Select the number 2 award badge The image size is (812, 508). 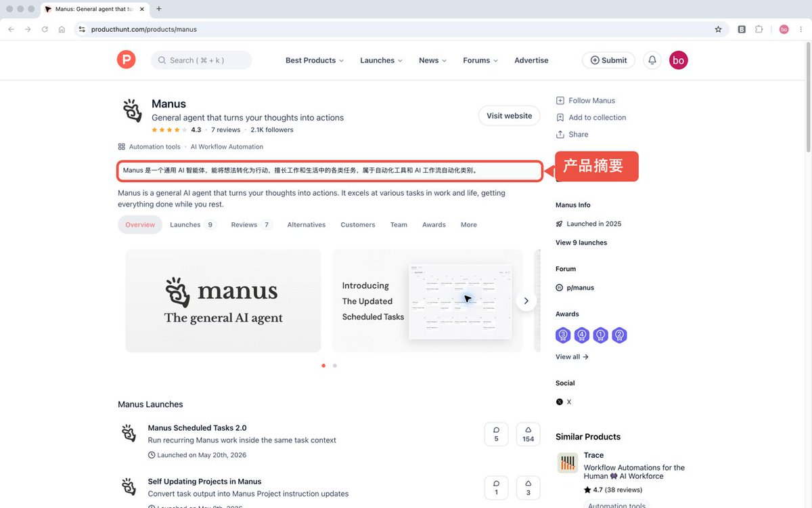pos(619,335)
